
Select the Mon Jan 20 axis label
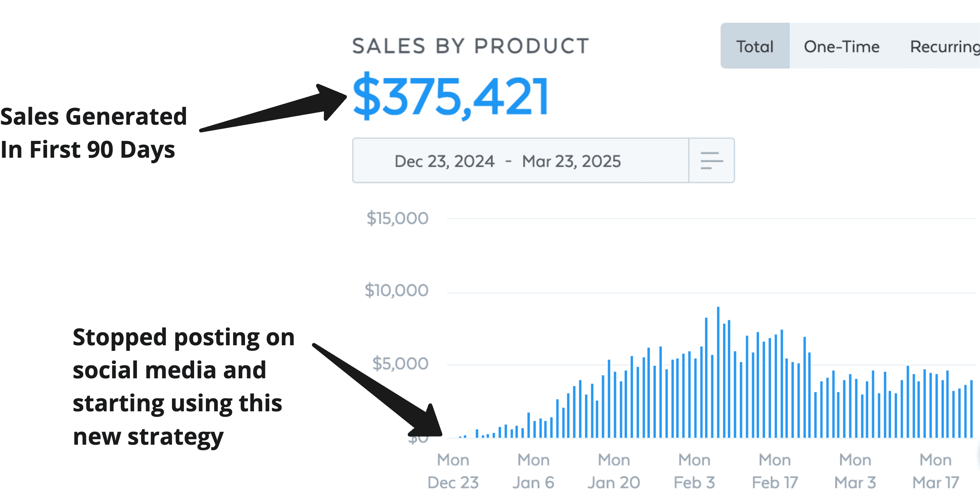pos(614,471)
